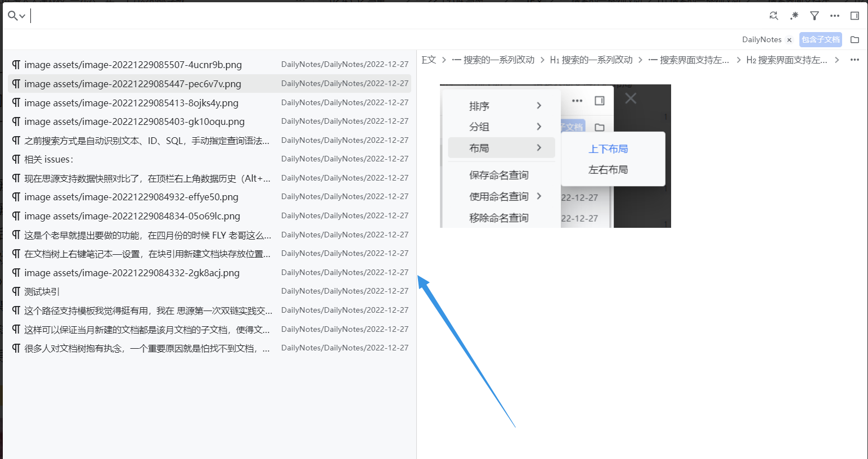Open the E文 breadcrumb item

coord(429,60)
